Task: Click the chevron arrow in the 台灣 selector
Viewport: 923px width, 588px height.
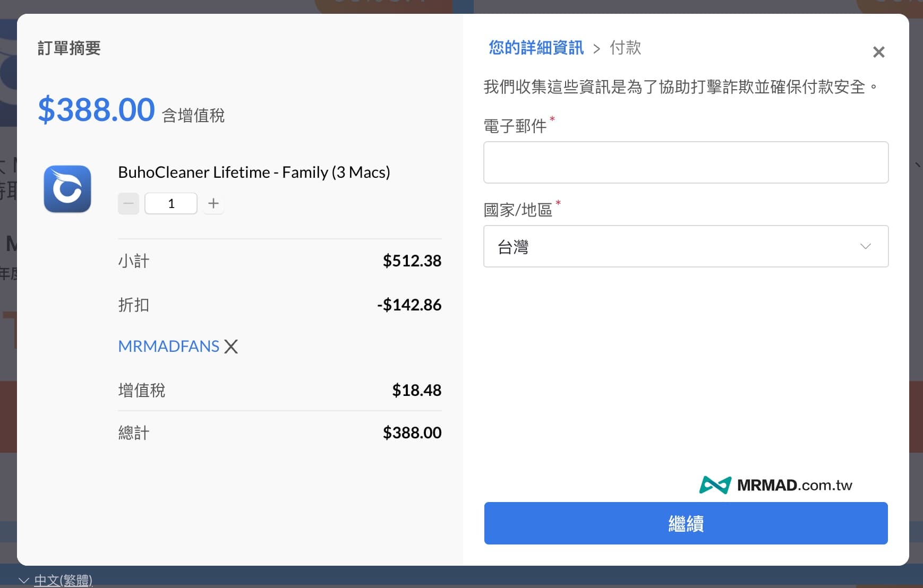Action: [865, 246]
